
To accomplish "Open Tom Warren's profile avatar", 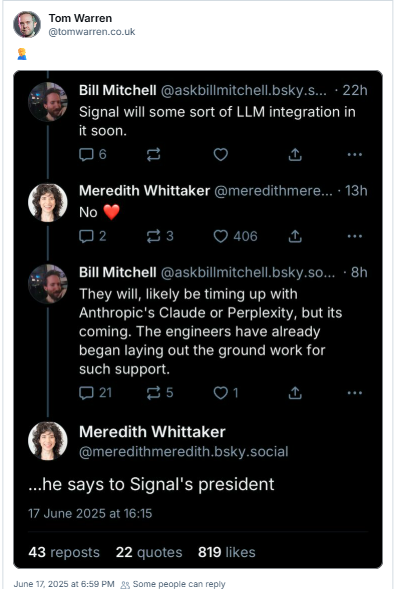I will [x=27, y=24].
